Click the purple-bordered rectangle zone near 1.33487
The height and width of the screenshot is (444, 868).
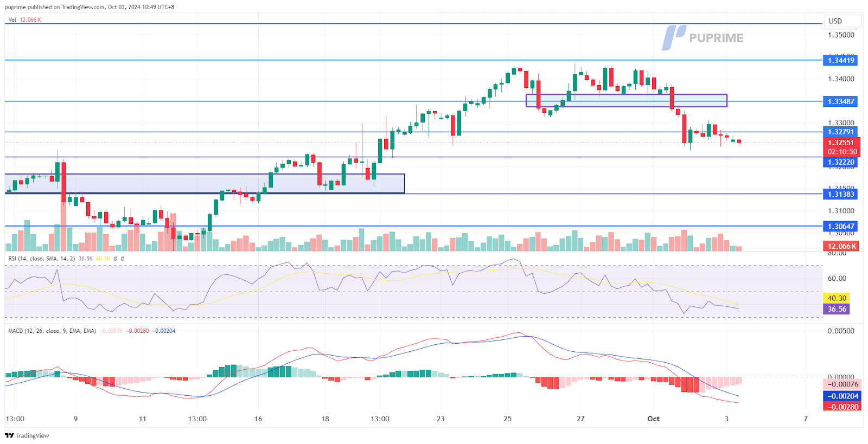click(626, 100)
